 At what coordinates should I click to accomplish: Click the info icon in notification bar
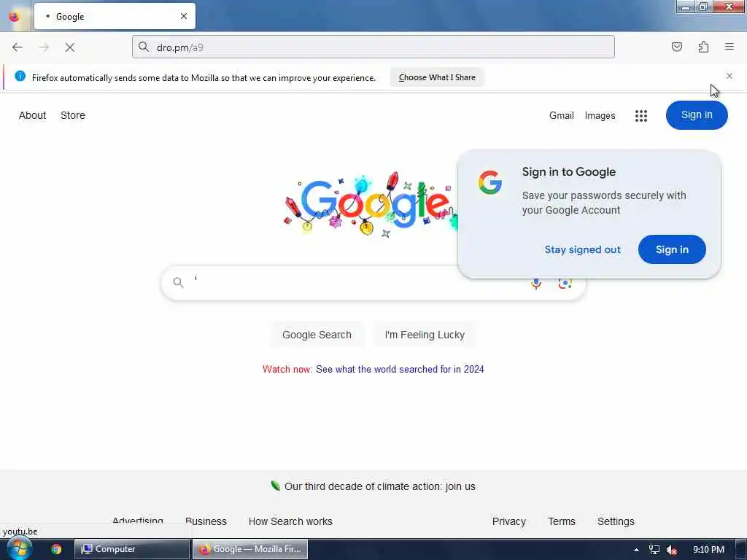point(20,76)
